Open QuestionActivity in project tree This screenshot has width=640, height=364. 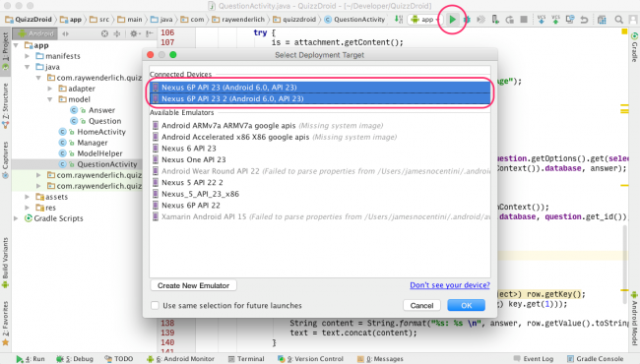coord(107,164)
